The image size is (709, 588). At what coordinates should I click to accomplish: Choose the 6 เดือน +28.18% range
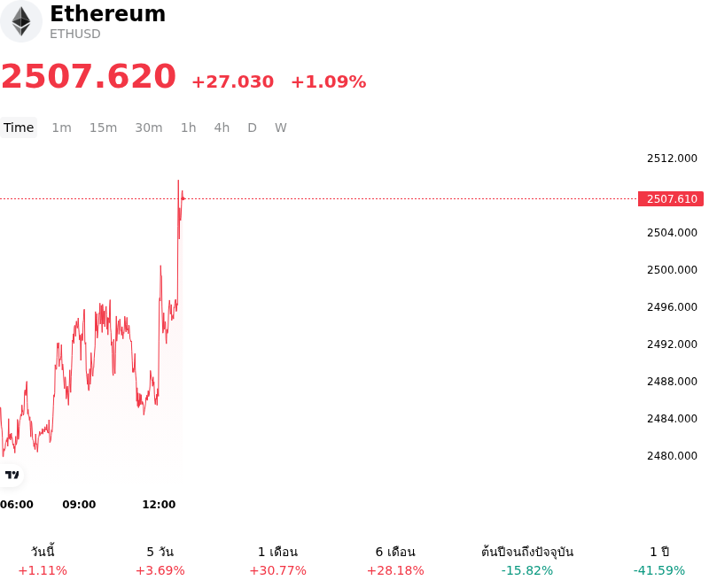(395, 561)
